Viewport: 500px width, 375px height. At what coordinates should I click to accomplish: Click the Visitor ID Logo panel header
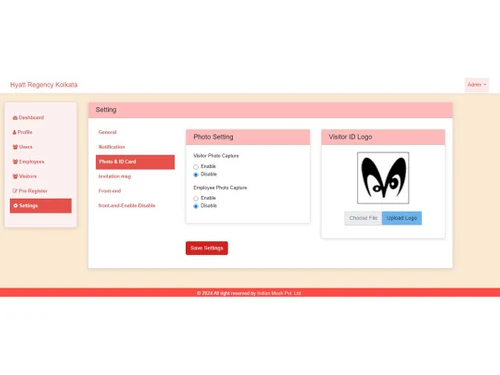click(x=383, y=137)
